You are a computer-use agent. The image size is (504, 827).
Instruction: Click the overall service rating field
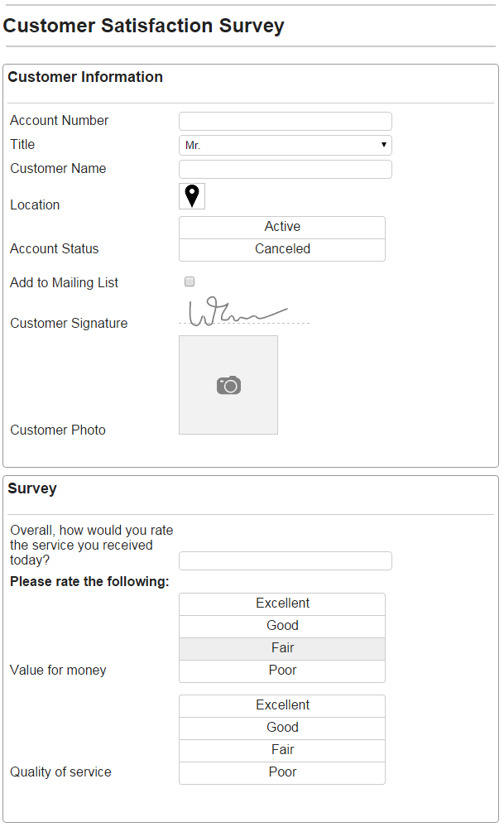click(x=286, y=560)
